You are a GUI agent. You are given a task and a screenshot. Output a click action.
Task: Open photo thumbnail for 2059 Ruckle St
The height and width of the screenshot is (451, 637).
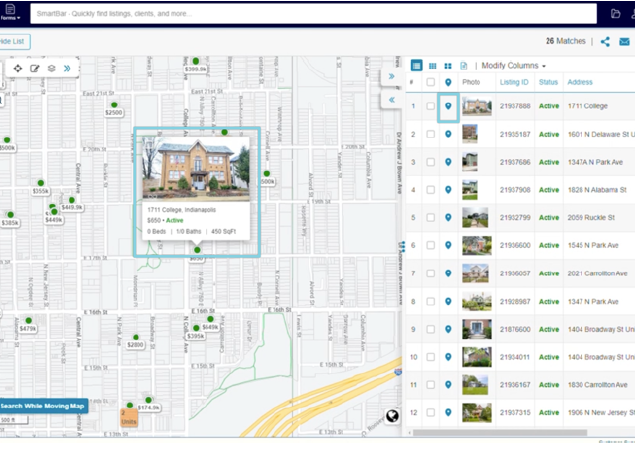(x=475, y=217)
